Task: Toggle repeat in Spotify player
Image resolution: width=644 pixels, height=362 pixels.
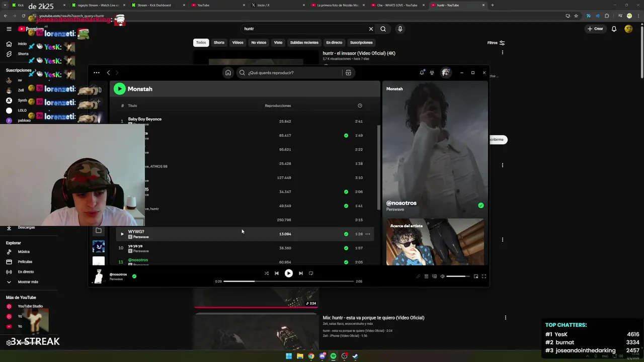Action: [x=311, y=274]
